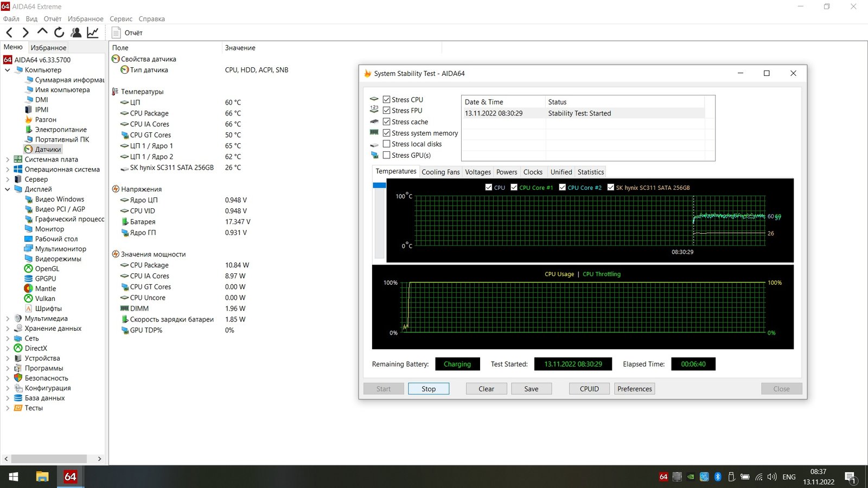The image size is (868, 488).
Task: Click the Refresh icon in toolbar
Action: click(x=59, y=33)
